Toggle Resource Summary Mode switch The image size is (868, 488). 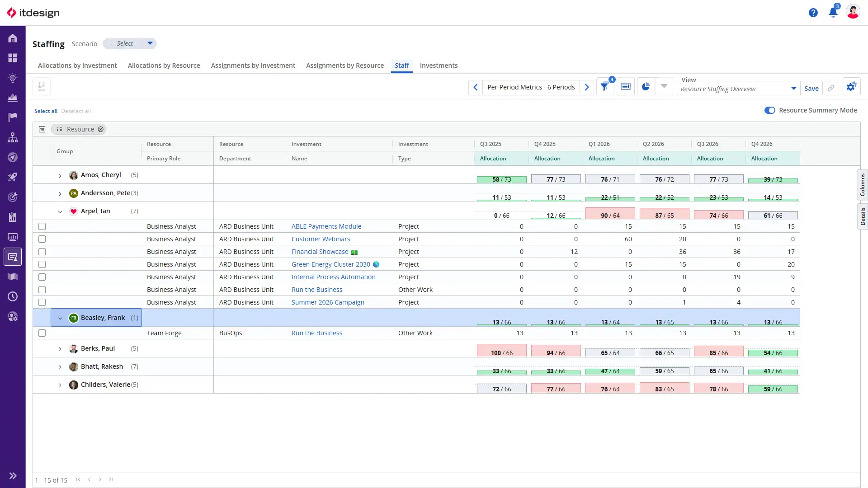(x=769, y=110)
